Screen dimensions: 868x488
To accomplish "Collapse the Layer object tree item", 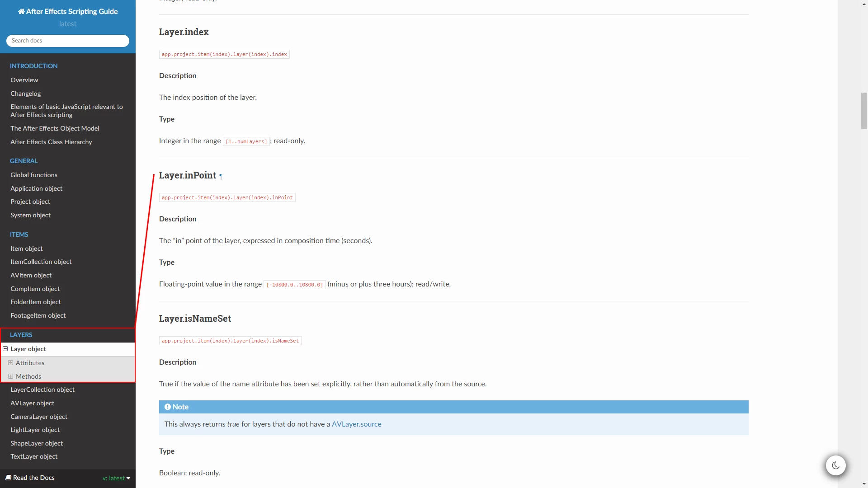I will coord(5,349).
